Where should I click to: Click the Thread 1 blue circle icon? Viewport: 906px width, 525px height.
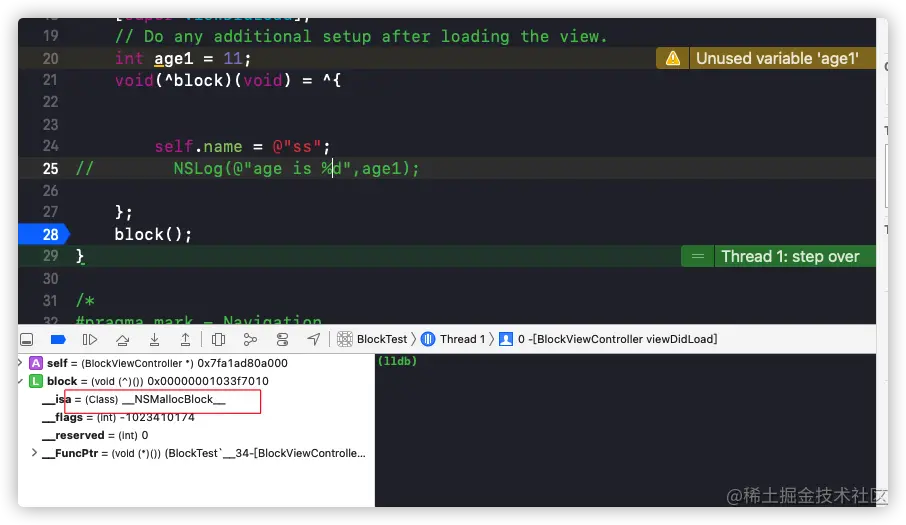click(428, 339)
